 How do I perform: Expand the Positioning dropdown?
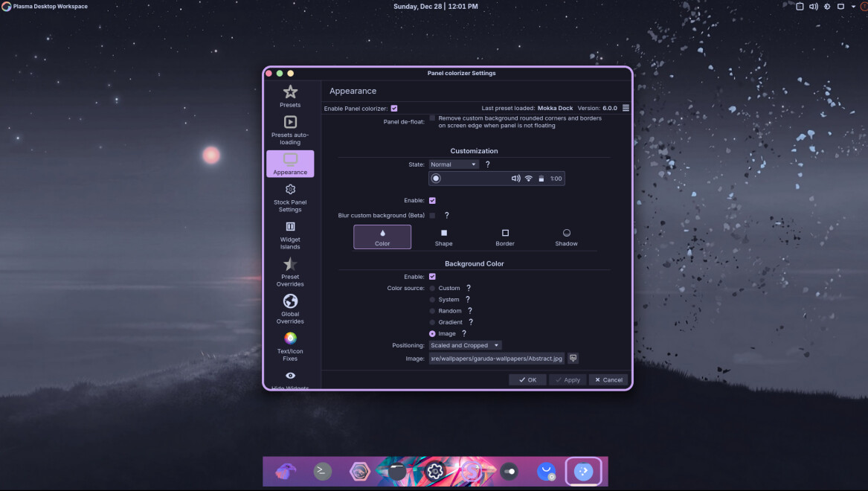(466, 345)
